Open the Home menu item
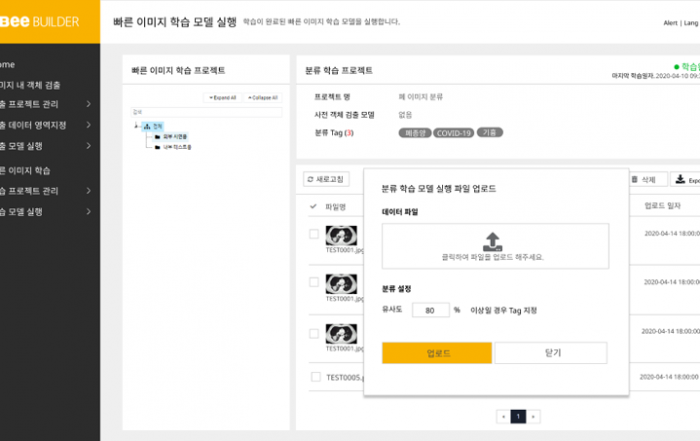This screenshot has height=441, width=700. tap(7, 64)
